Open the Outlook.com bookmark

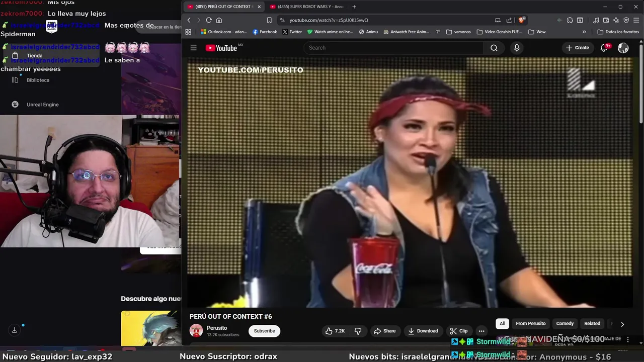[x=223, y=32]
